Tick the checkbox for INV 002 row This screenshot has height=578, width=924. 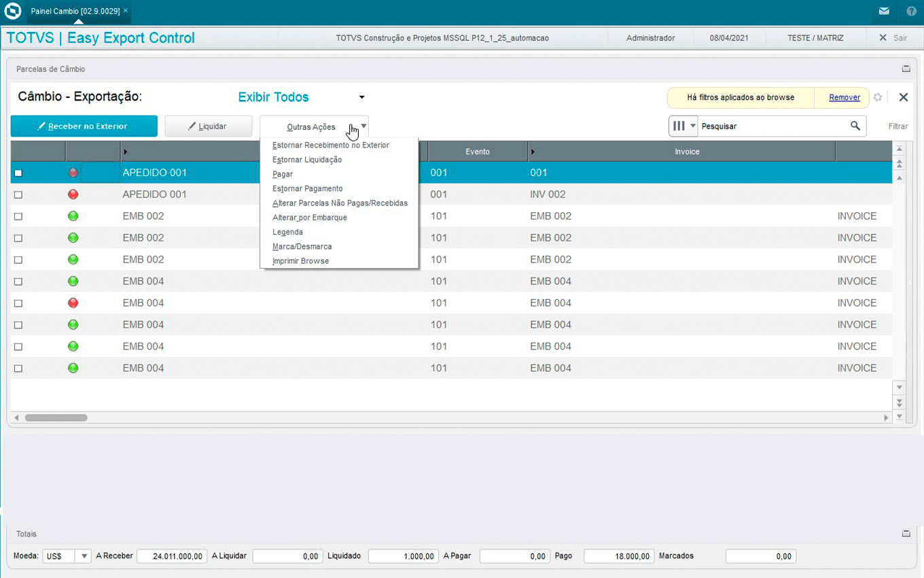(x=18, y=194)
